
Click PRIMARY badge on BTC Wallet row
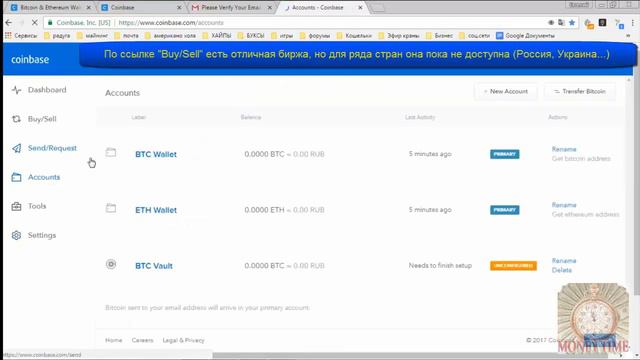[504, 154]
